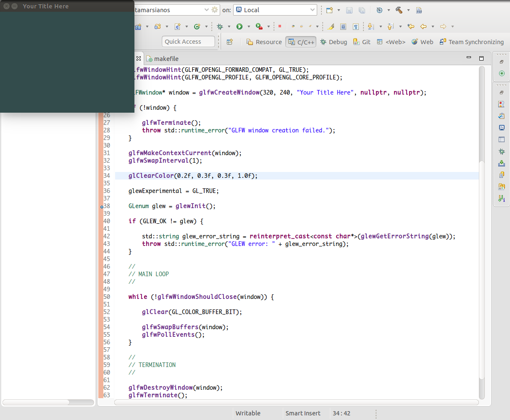This screenshot has width=510, height=420.
Task: Maximize the editor area
Action: click(481, 58)
